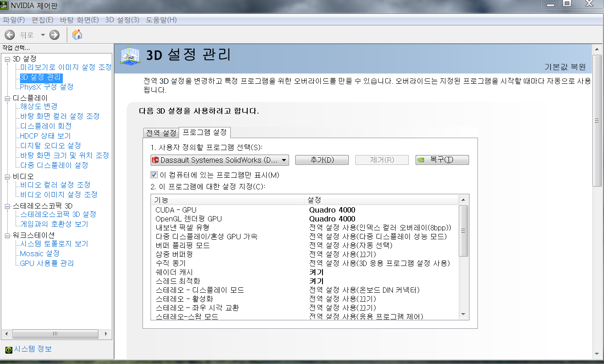Open HDCP 상태 보기
Viewport: 604px width, 364px height.
coord(45,136)
